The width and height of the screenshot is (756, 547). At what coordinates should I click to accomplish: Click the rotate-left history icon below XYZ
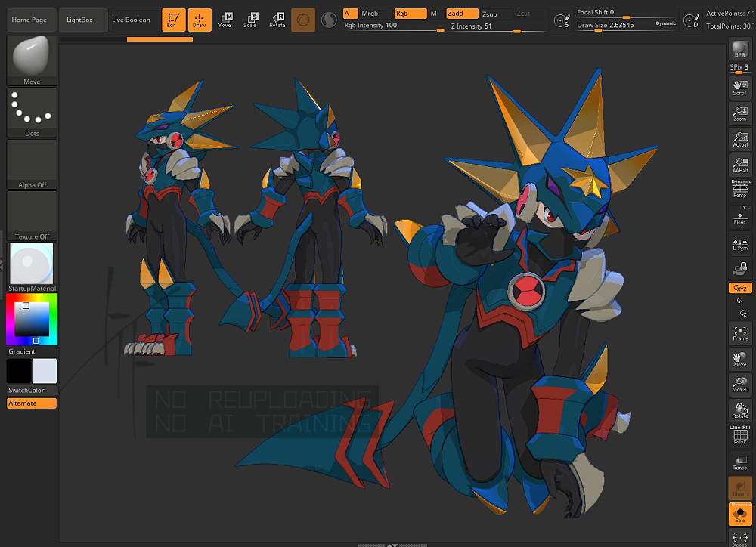click(740, 301)
